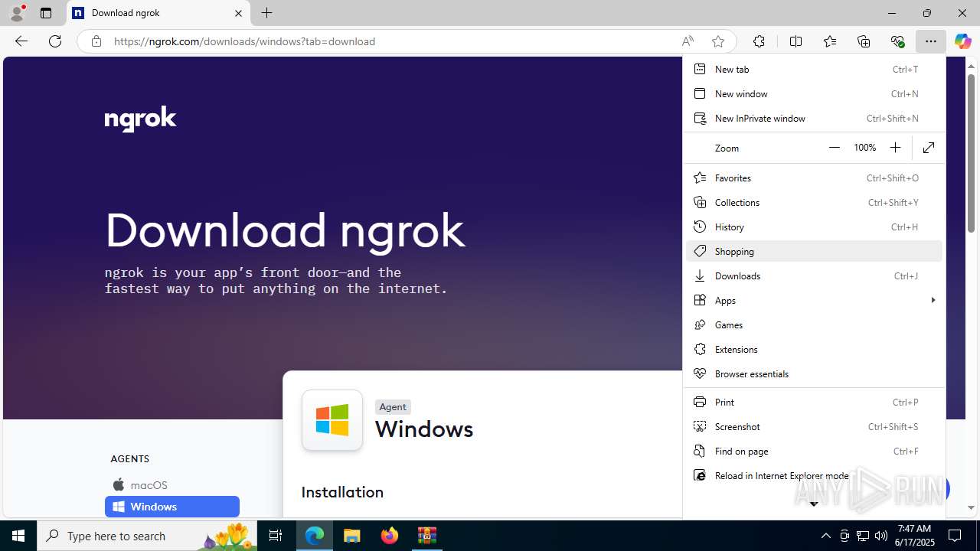980x551 pixels.
Task: Open Read aloud icon in address bar
Action: tap(688, 41)
